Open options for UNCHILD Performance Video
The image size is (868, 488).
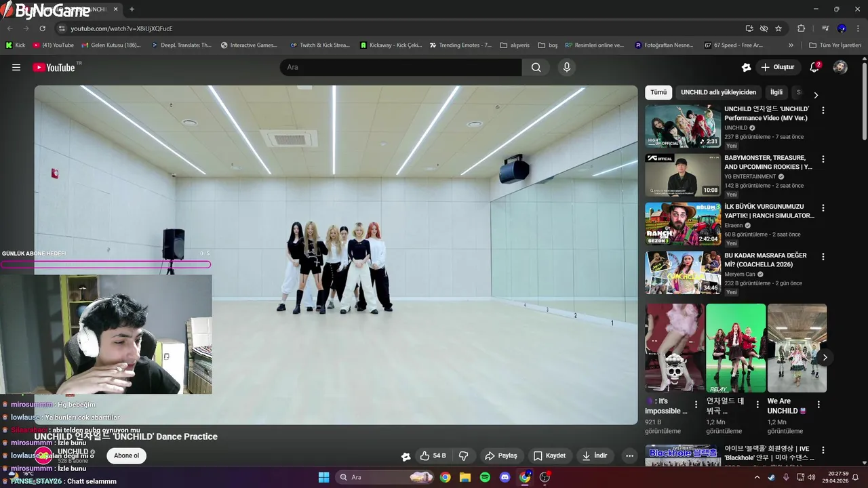tap(823, 110)
